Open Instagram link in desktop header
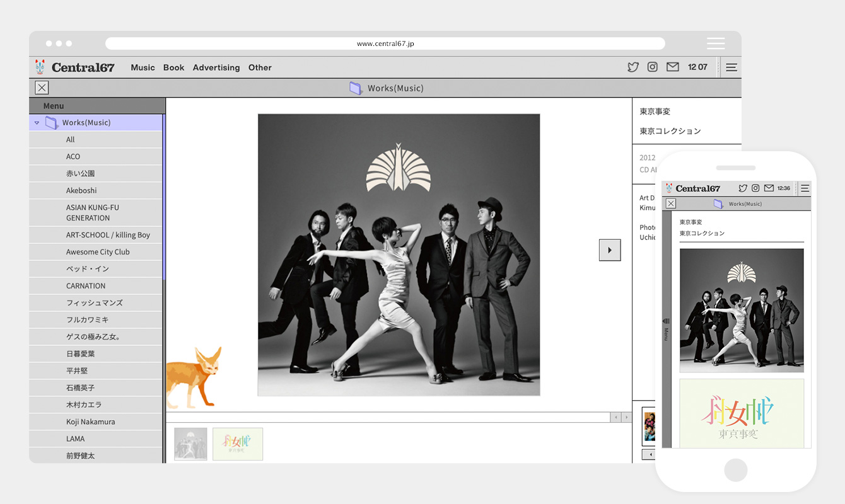This screenshot has height=504, width=845. (653, 67)
